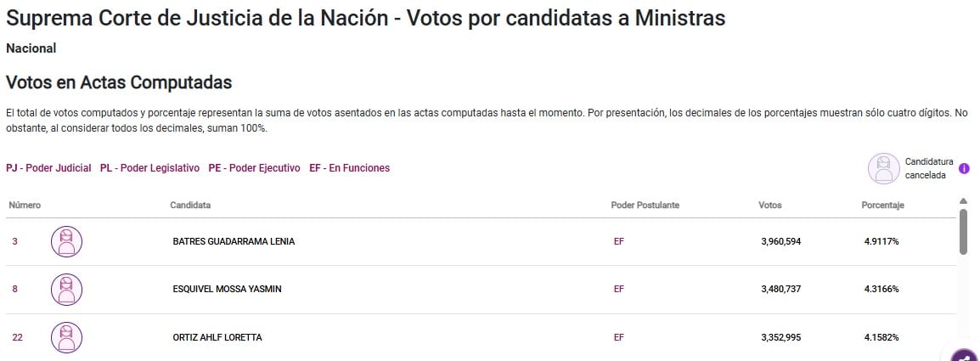Open the share button at bottom right
Screen dimensions: 980x361
click(x=965, y=356)
